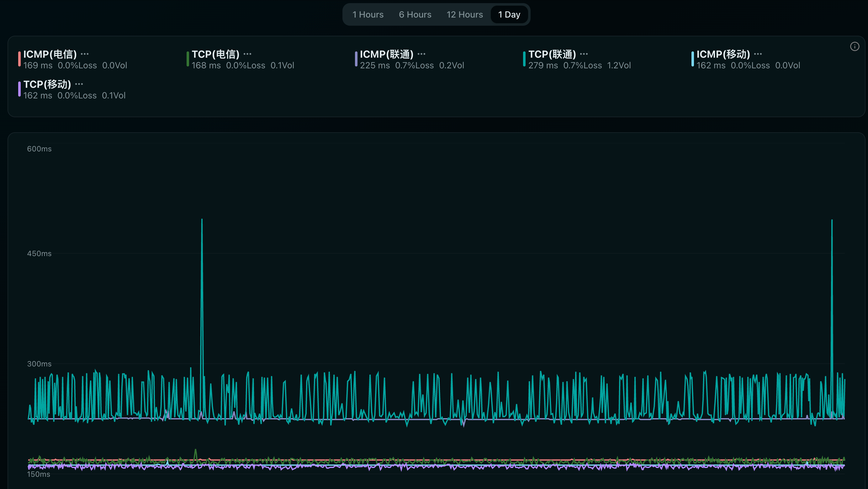Click the teal TCP(联通) color bar
This screenshot has height=489, width=868.
coord(524,59)
